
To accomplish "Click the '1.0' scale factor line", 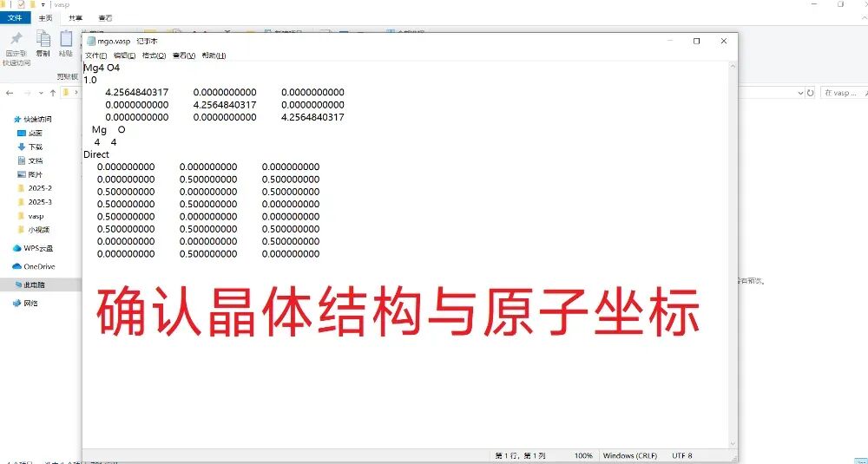I will coord(89,80).
